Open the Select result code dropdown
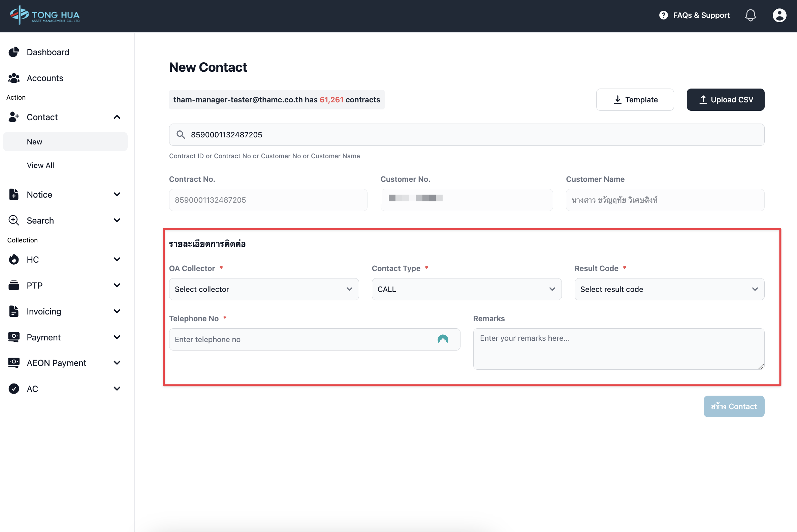 tap(669, 289)
